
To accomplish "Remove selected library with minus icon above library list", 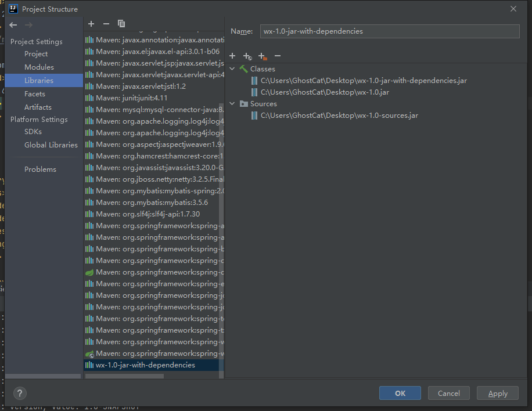I will [x=106, y=24].
